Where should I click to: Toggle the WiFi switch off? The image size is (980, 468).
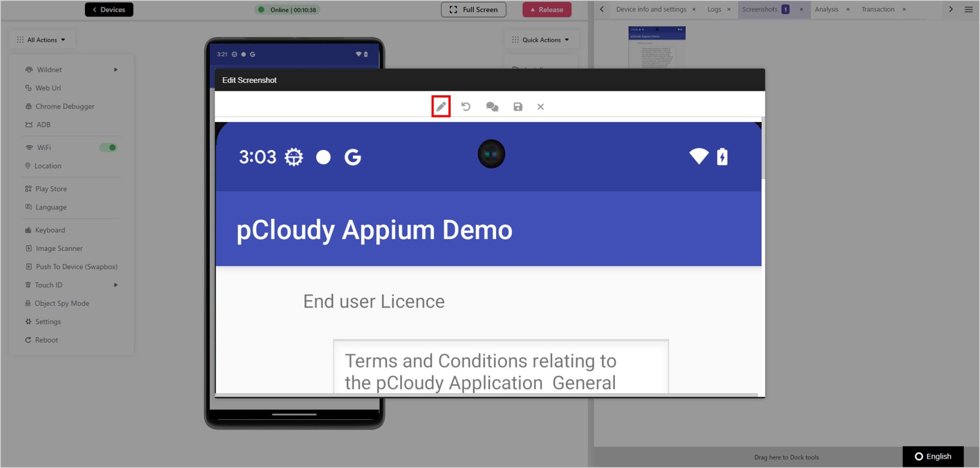tap(108, 147)
